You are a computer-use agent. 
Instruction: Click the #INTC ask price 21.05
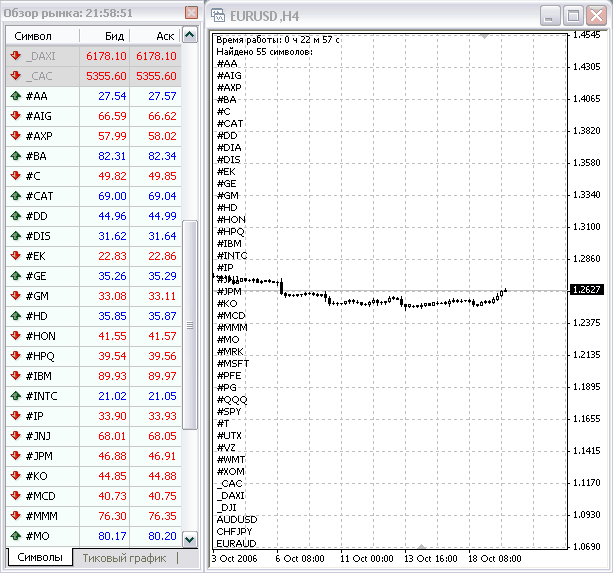162,396
